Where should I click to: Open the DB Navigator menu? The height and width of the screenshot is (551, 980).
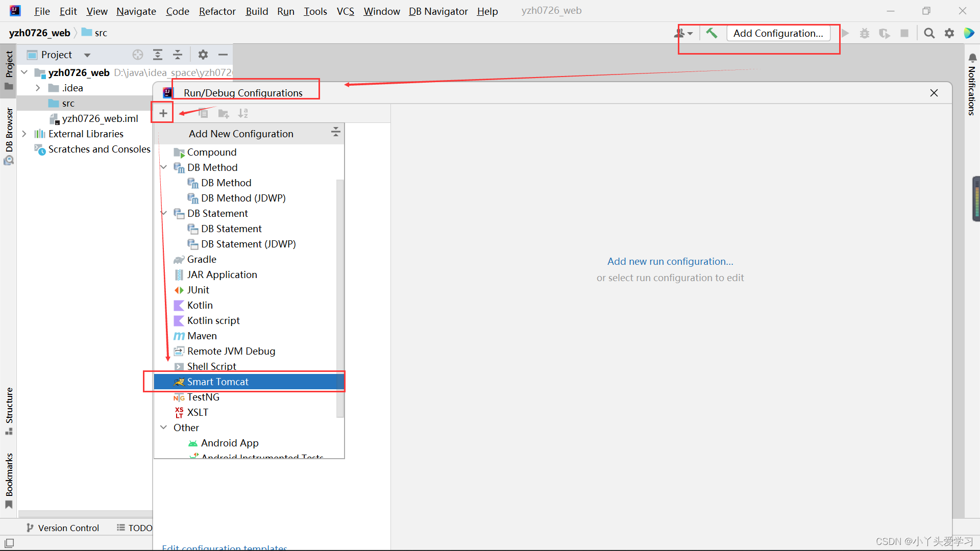438,11
